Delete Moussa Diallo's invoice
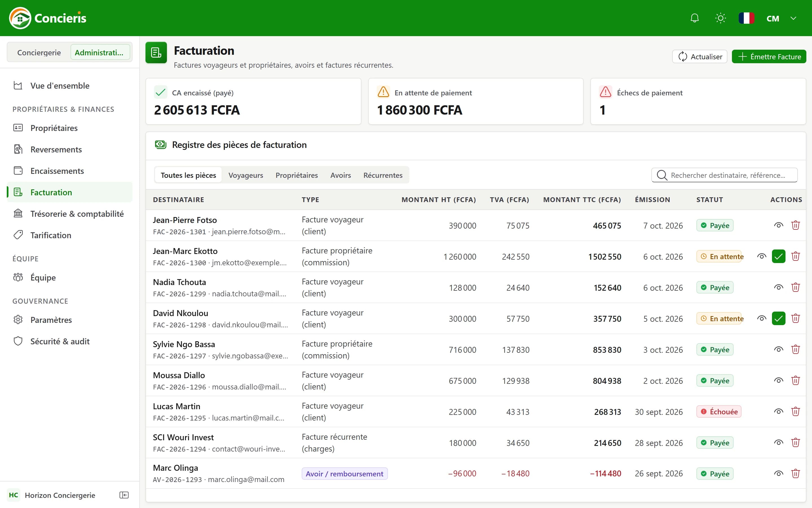 coord(796,380)
